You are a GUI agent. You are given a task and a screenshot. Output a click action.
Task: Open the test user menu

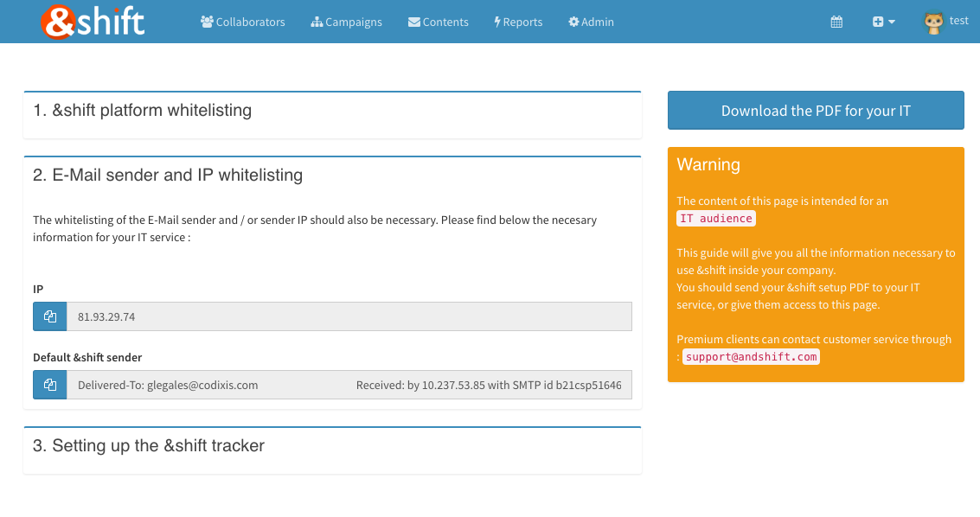[958, 21]
